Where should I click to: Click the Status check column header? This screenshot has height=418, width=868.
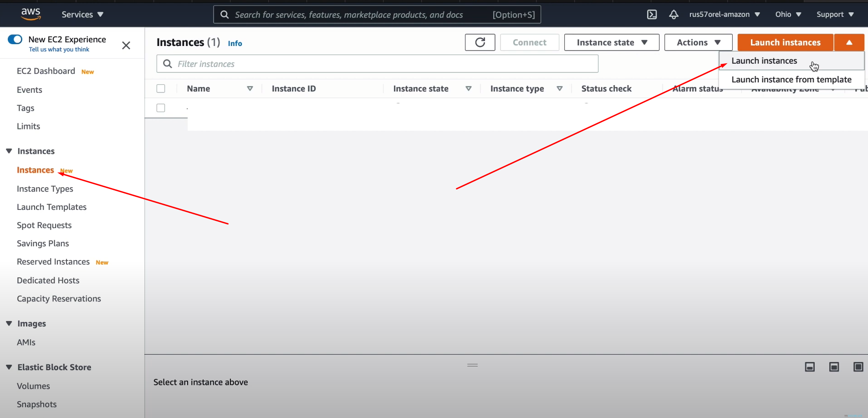(x=607, y=89)
